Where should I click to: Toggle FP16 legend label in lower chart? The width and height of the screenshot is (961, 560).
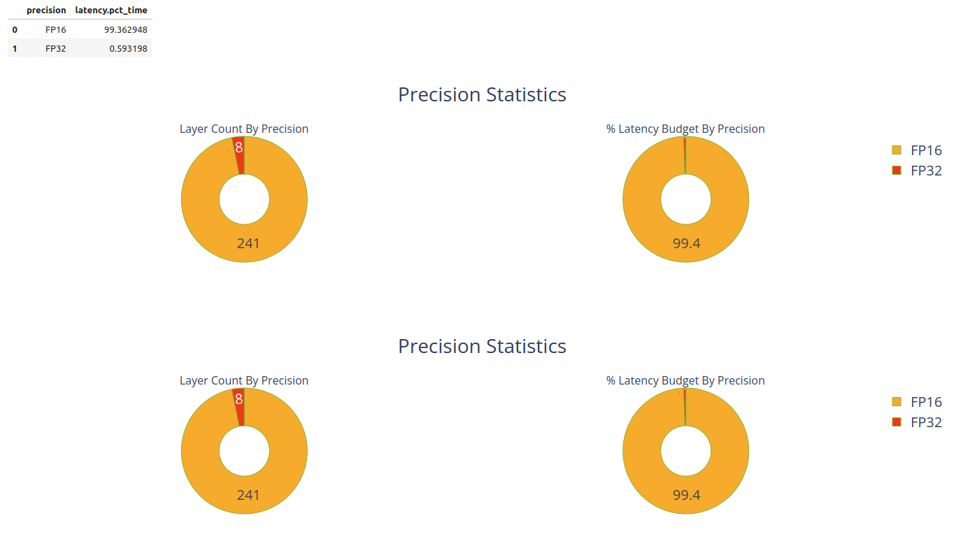click(926, 402)
